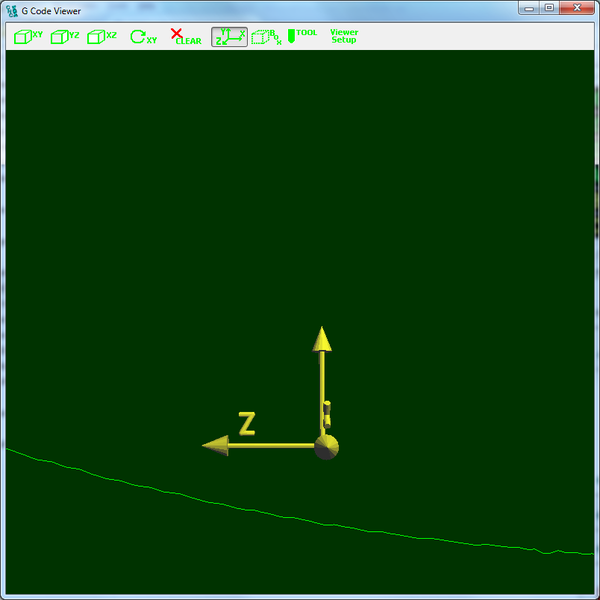Open Viewer Setup
This screenshot has height=600, width=600.
344,36
